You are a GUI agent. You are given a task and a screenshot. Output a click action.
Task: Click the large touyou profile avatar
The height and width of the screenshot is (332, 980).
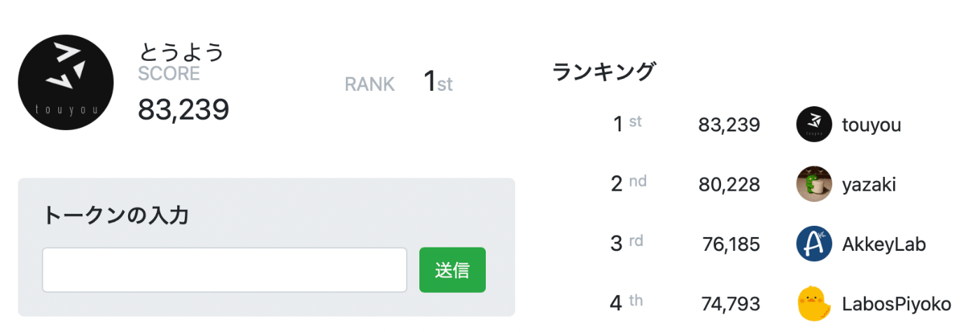(66, 82)
